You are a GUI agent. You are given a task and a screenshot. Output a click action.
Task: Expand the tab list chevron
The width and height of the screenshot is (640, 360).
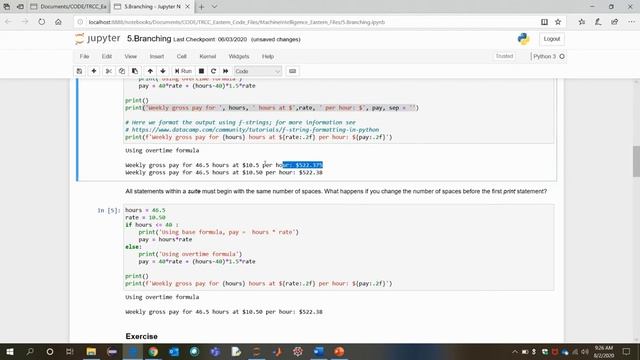point(214,7)
